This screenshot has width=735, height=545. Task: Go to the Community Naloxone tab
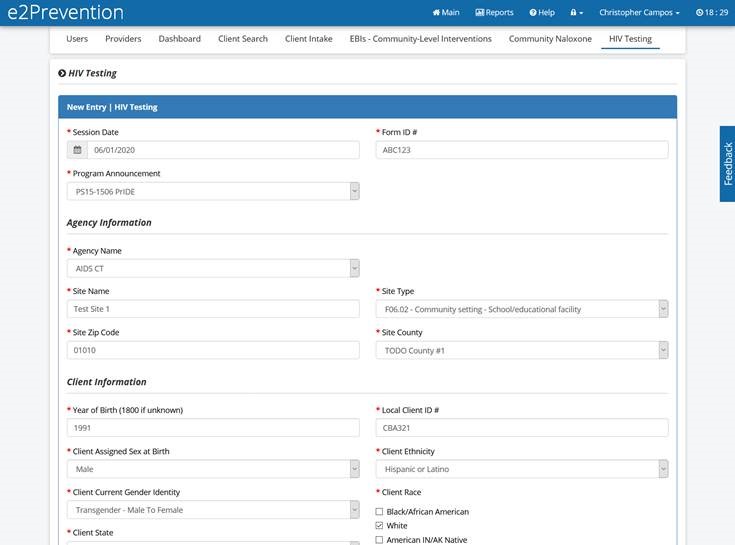point(550,39)
